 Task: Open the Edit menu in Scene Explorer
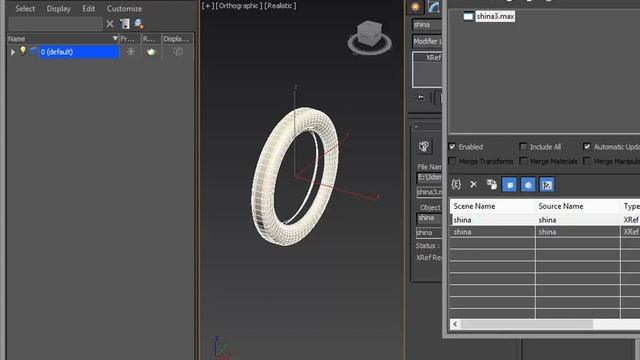(x=88, y=9)
